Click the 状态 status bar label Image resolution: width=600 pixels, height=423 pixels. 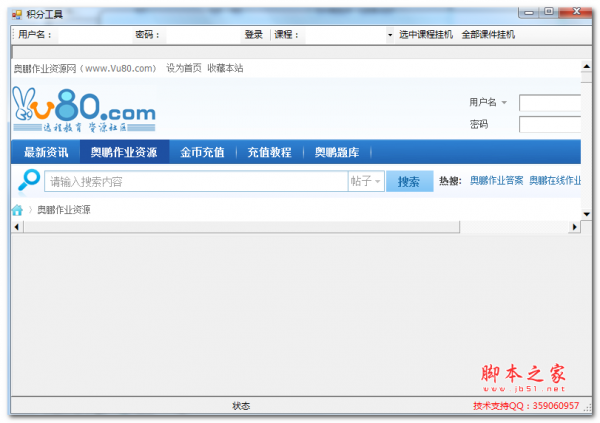[241, 406]
